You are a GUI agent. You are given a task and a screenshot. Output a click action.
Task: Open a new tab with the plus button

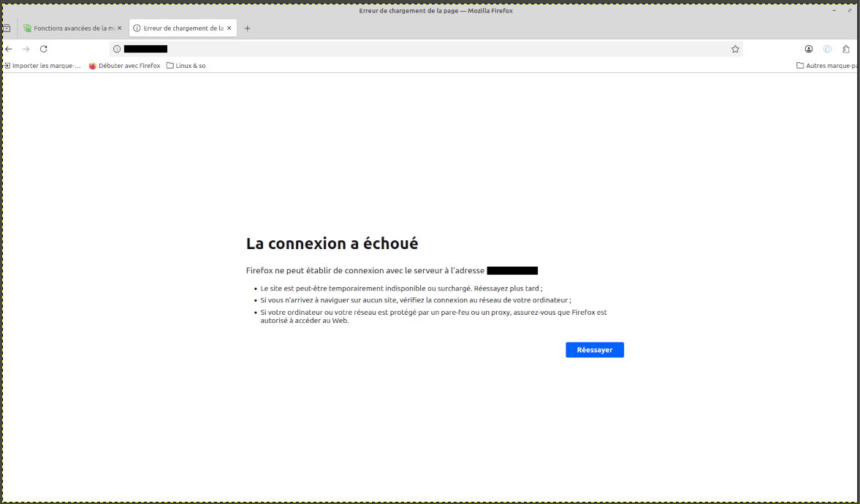[x=247, y=28]
